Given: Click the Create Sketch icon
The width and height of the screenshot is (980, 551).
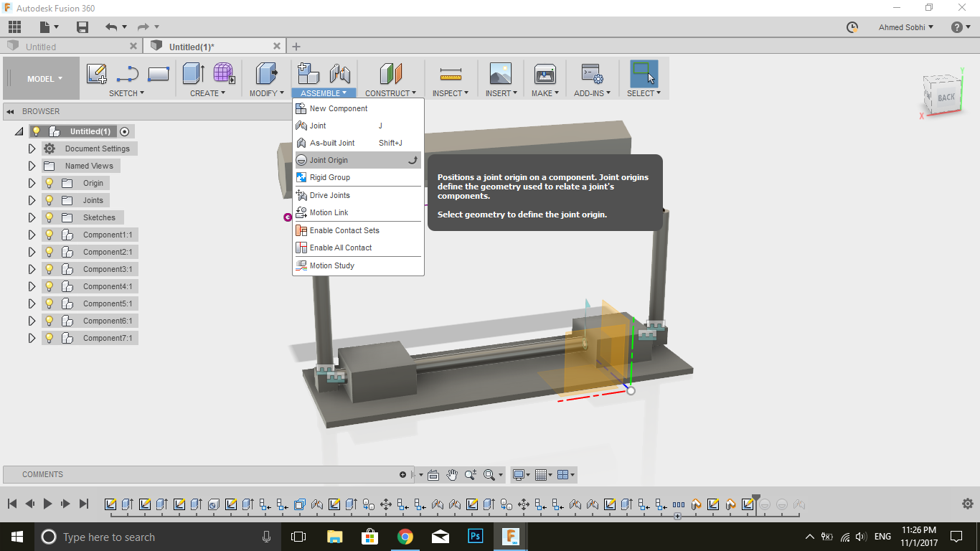Looking at the screenshot, I should pyautogui.click(x=96, y=74).
